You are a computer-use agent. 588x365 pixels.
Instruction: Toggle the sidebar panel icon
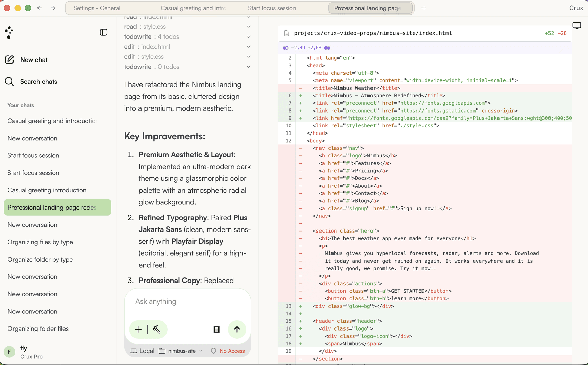click(104, 32)
